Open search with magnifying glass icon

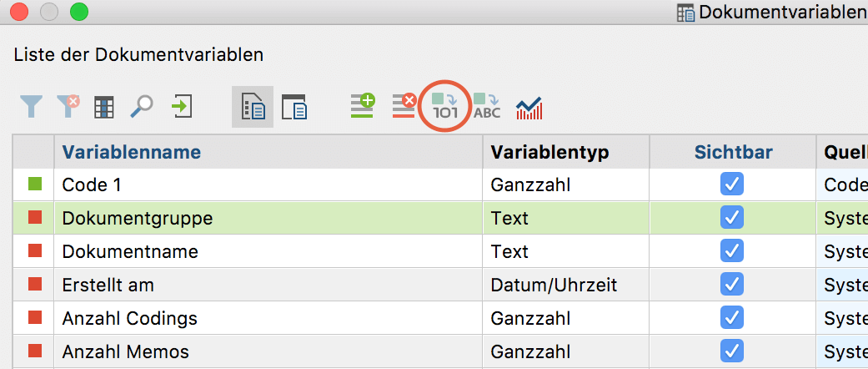pos(141,106)
